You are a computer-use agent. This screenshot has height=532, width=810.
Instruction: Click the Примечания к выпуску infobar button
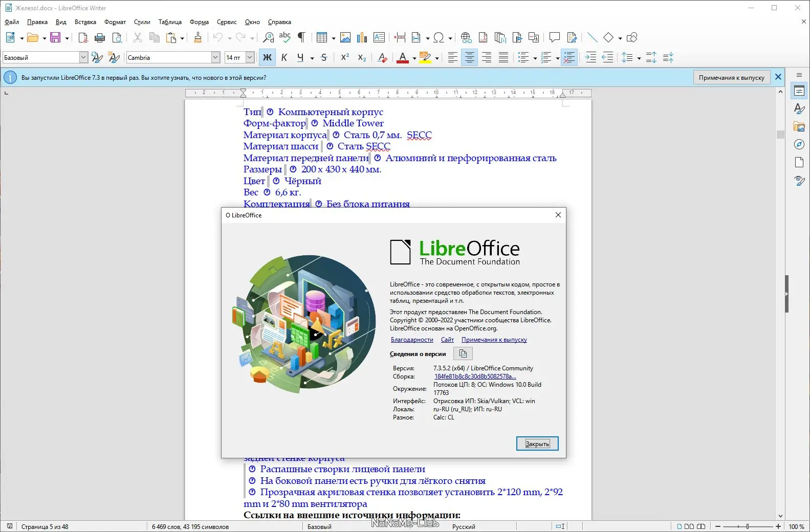732,77
